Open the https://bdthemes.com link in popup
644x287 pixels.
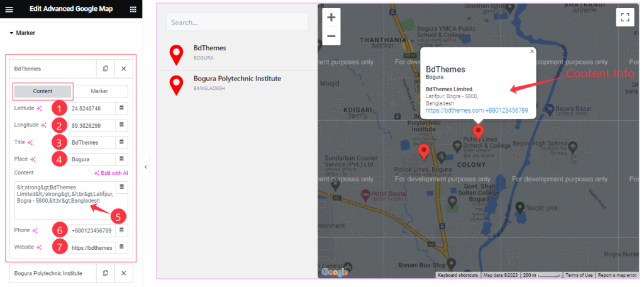[455, 110]
